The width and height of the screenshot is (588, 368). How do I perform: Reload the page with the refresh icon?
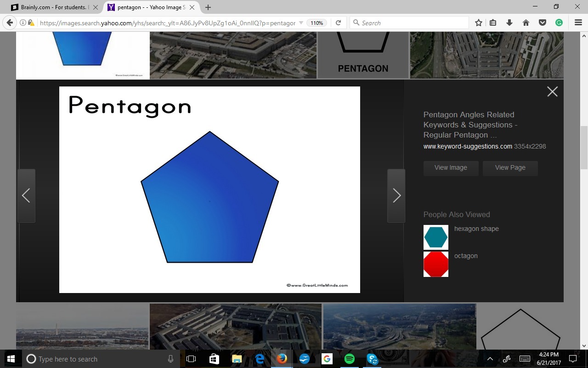[x=338, y=23]
